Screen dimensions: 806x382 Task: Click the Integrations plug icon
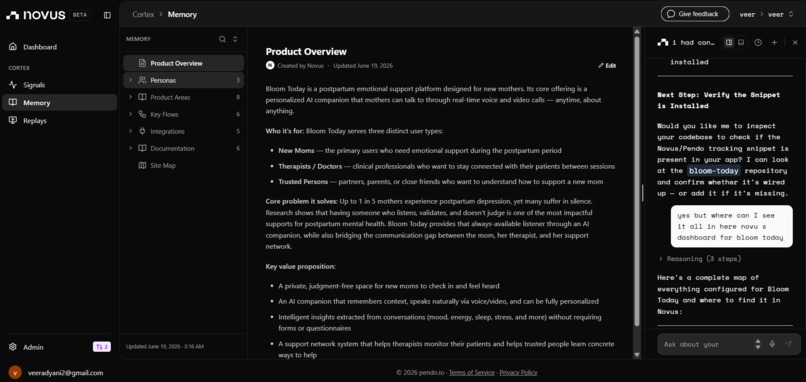[142, 131]
